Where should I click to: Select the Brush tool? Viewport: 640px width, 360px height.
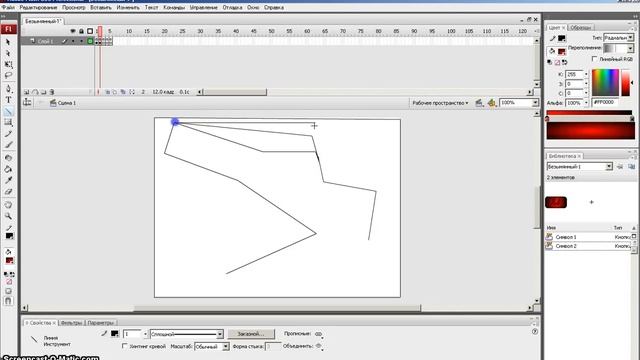(x=8, y=144)
